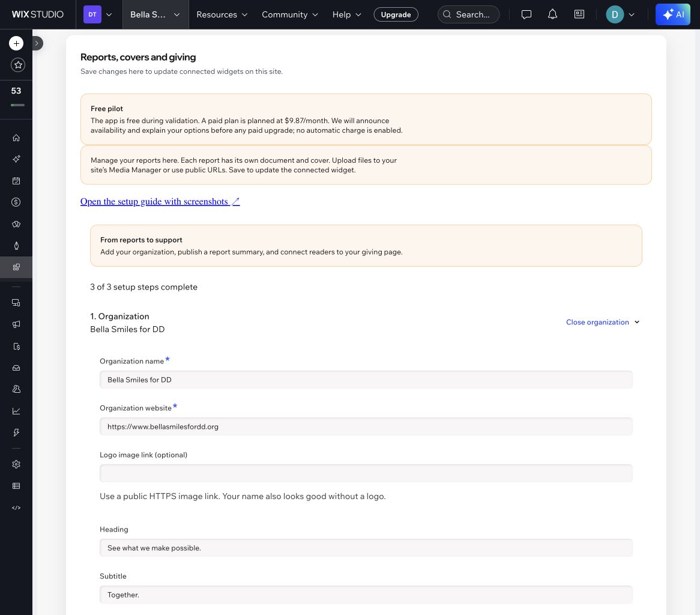
Task: Click '3 of 3 setup steps complete' text
Action: pyautogui.click(x=143, y=286)
